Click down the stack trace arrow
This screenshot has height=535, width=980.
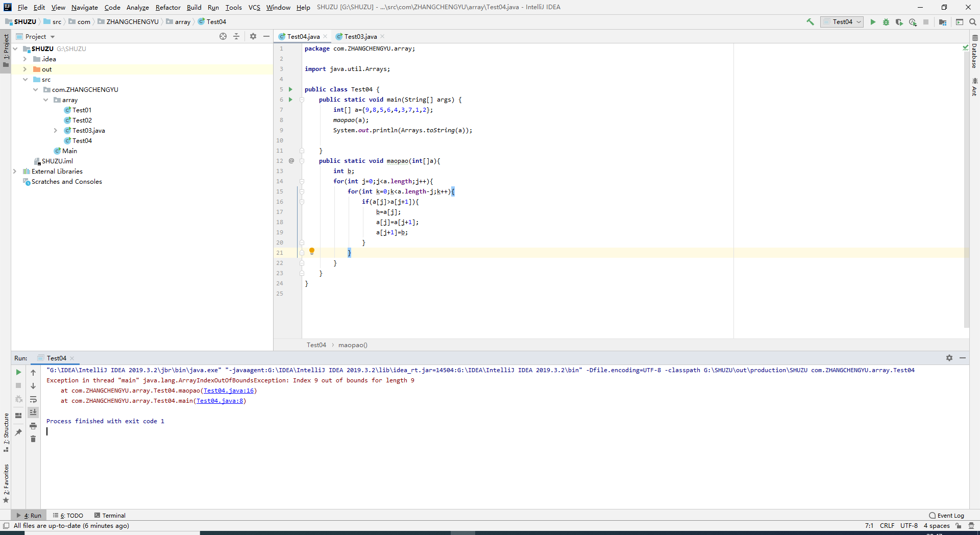click(33, 386)
